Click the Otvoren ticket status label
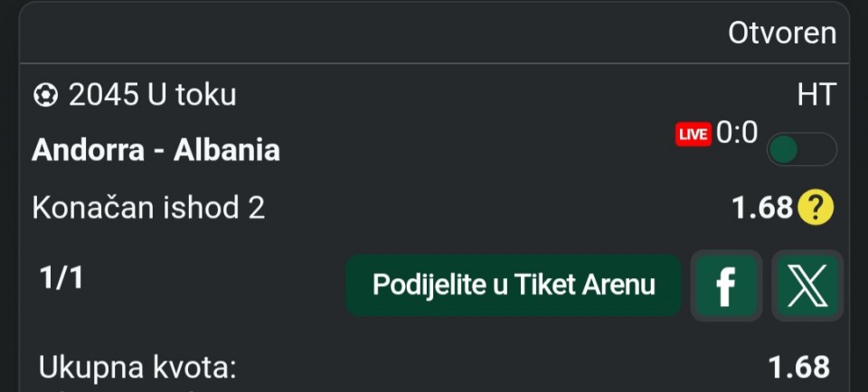Screen dimensions: 868x392 point(782,33)
